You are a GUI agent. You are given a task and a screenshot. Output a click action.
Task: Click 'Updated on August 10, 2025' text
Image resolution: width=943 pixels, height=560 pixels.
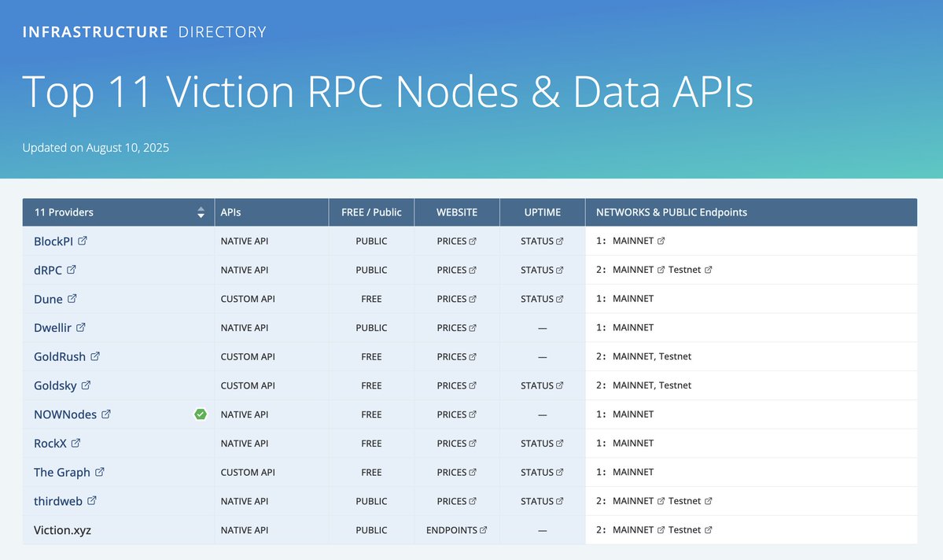click(x=96, y=147)
